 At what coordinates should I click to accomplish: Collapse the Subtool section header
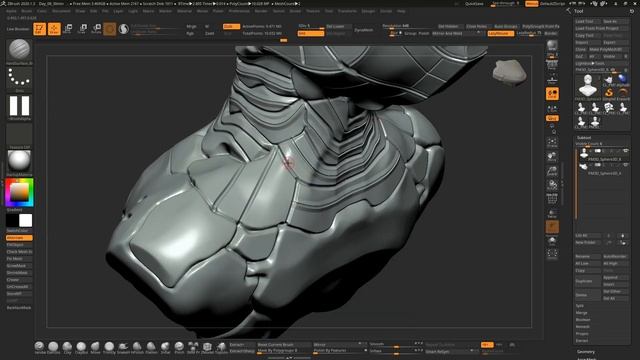pyautogui.click(x=584, y=138)
